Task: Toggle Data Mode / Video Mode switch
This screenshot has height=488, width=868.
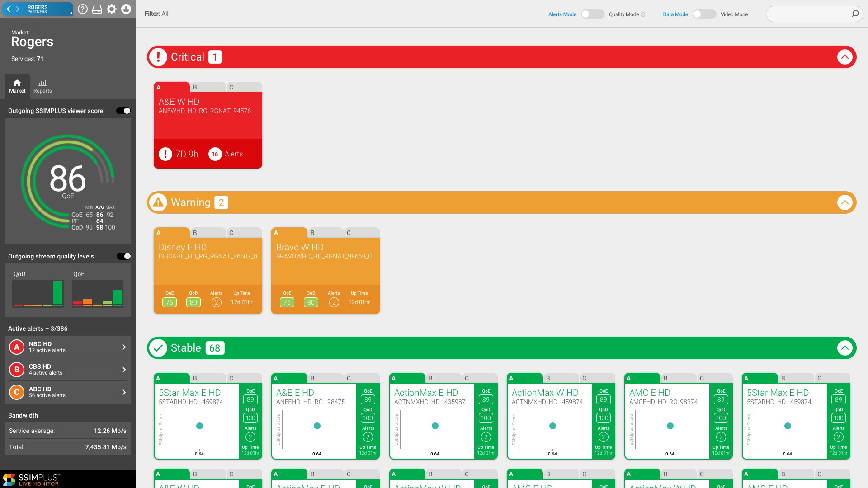Action: pyautogui.click(x=704, y=14)
